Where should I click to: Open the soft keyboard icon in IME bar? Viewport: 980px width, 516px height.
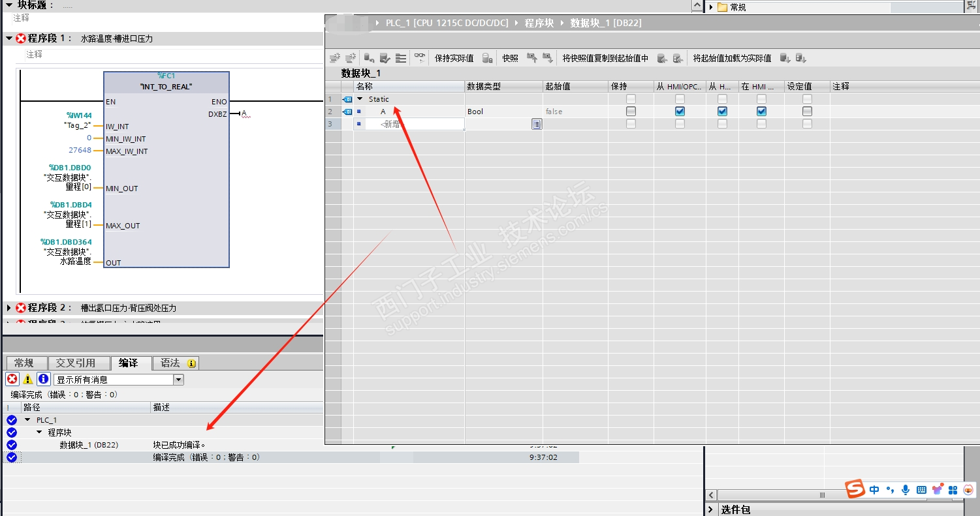pyautogui.click(x=921, y=490)
